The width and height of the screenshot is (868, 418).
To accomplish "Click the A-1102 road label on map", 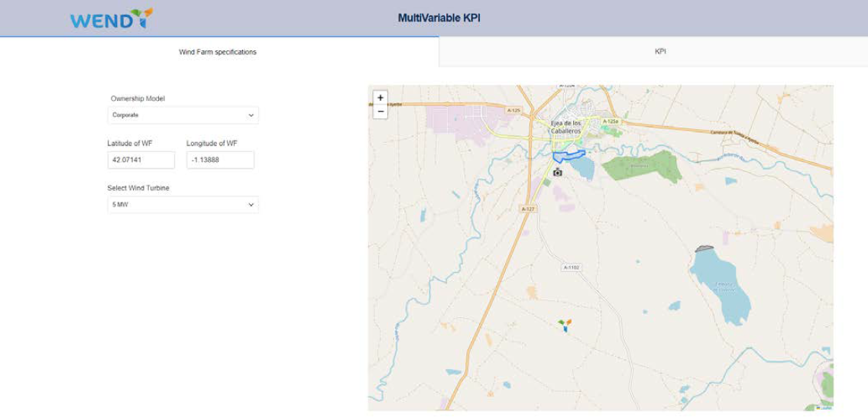I will 572,267.
